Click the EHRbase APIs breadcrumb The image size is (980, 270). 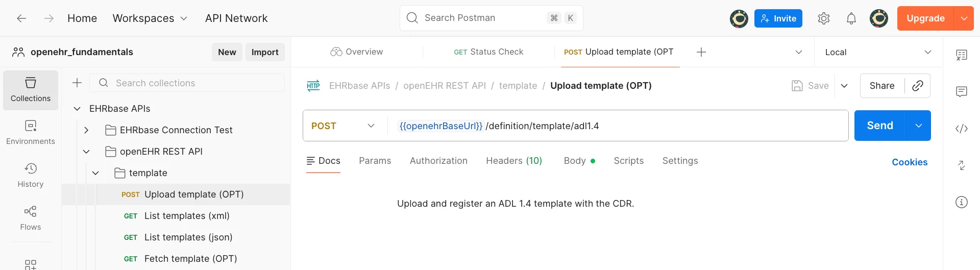(359, 86)
